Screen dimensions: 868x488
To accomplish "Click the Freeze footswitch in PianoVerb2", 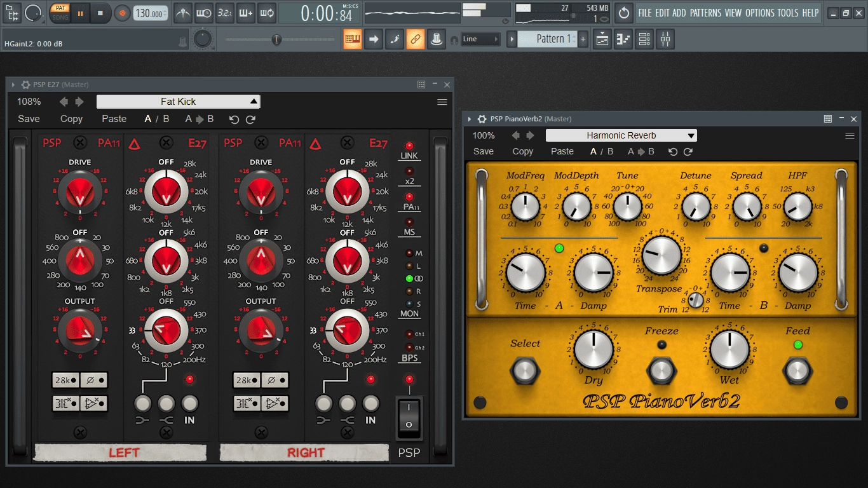I will (x=661, y=370).
